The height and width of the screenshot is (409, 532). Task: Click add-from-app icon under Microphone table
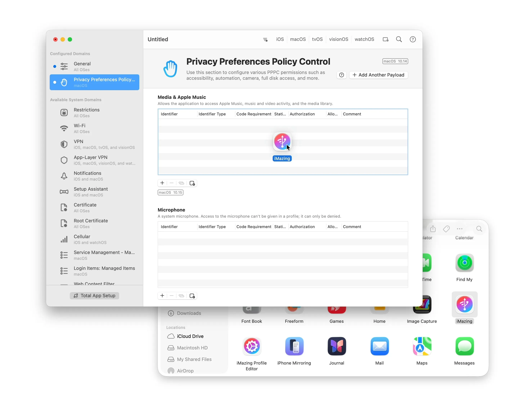click(192, 296)
